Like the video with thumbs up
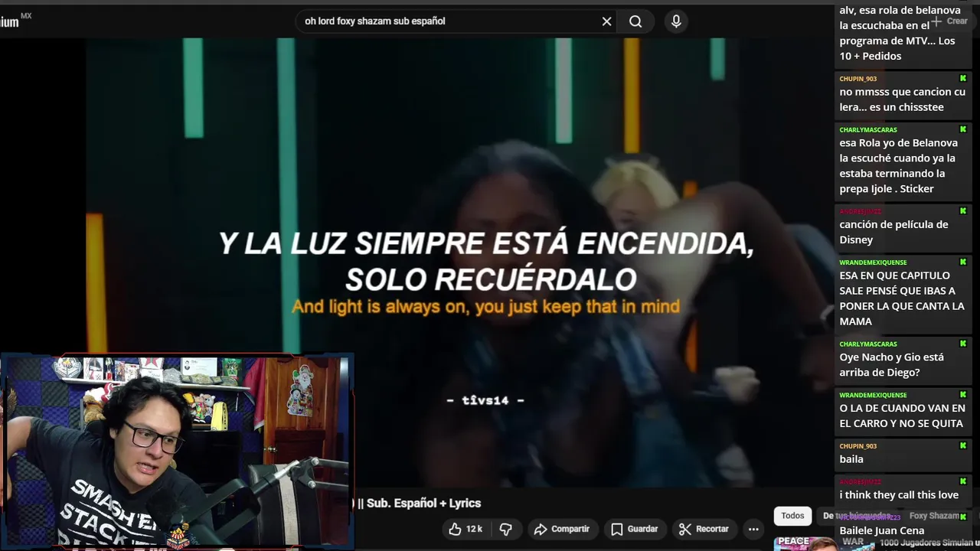The width and height of the screenshot is (980, 551). tap(465, 529)
